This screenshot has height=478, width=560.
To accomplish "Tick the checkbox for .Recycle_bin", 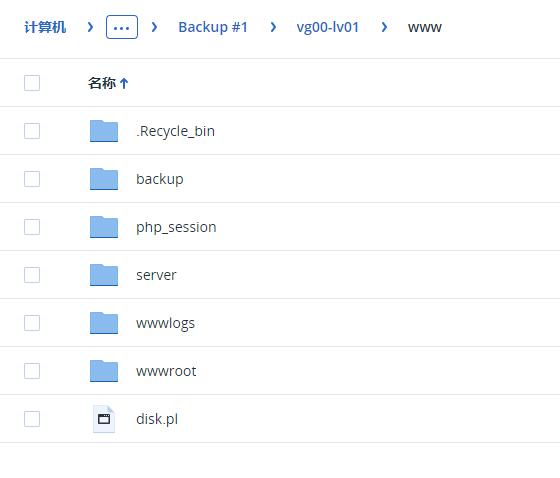I will [x=32, y=131].
